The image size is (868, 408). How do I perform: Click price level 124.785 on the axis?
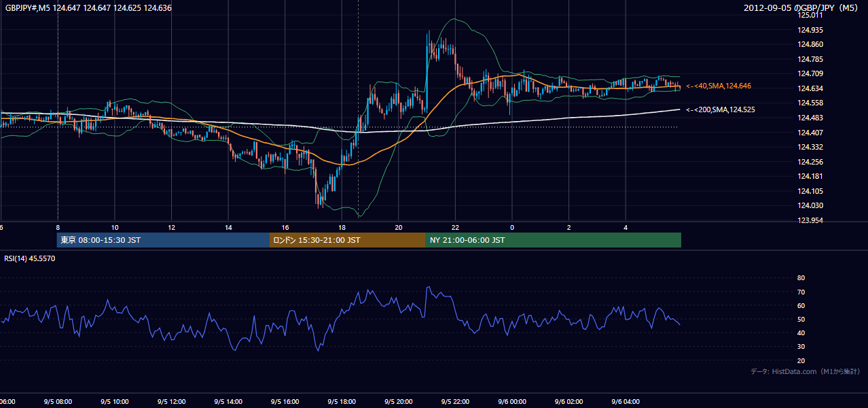pyautogui.click(x=810, y=59)
